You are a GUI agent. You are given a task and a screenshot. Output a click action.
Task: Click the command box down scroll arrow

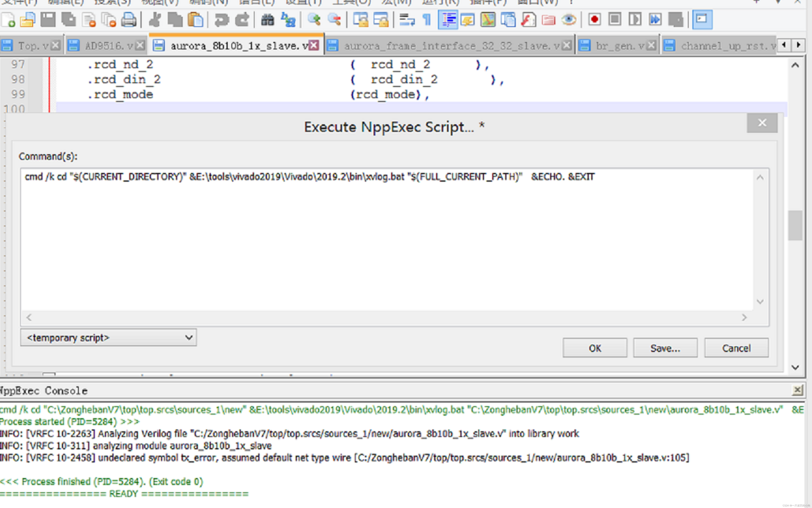coord(760,301)
